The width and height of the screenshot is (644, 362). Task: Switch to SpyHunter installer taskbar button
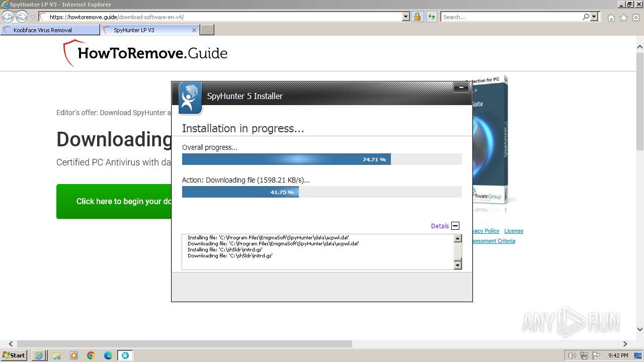[125, 355]
